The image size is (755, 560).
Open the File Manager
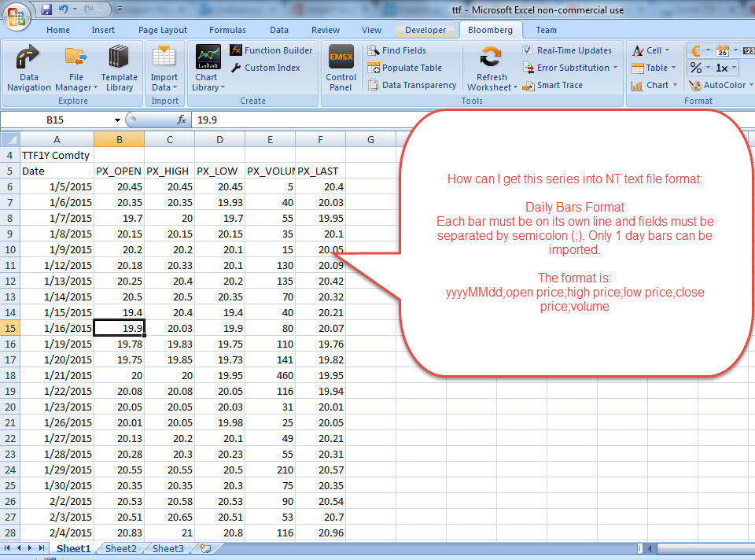click(x=76, y=68)
